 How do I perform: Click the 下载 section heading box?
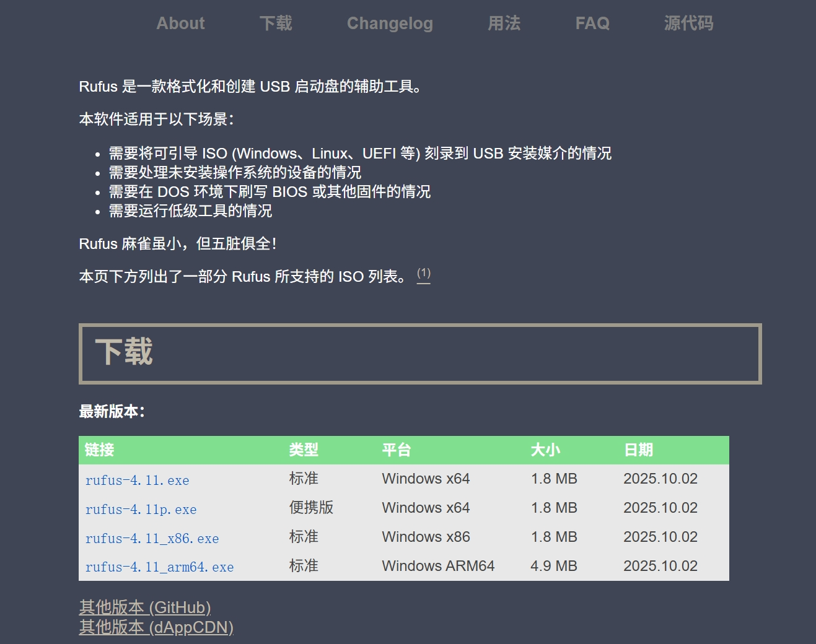[420, 353]
